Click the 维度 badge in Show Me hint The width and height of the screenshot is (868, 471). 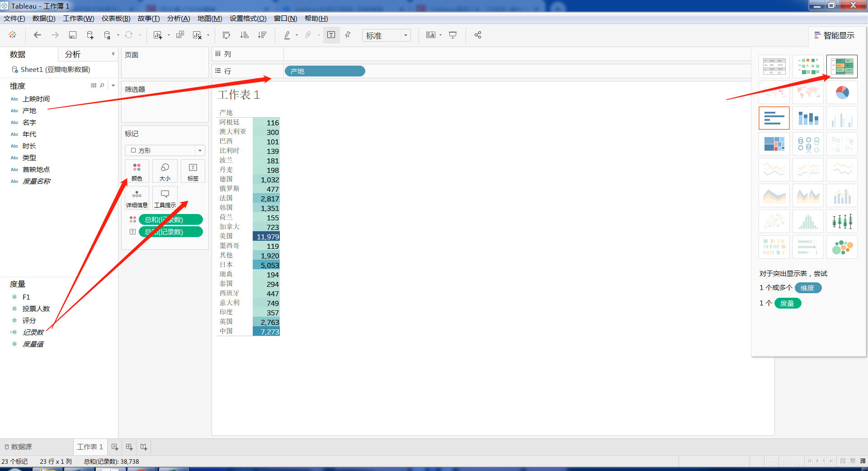808,288
